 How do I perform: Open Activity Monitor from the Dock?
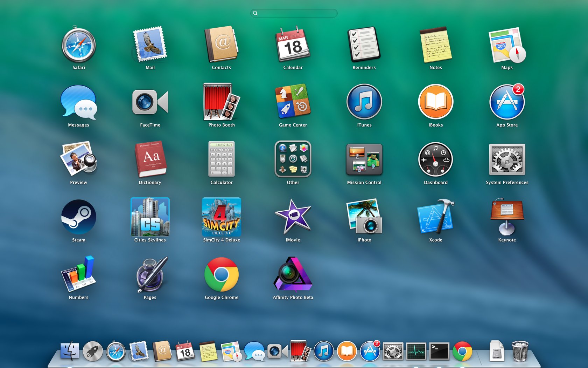(x=416, y=351)
